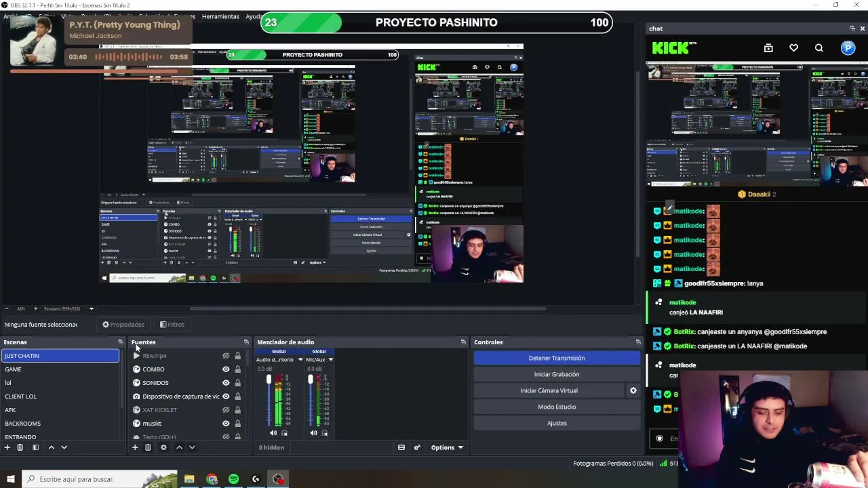Image resolution: width=868 pixels, height=488 pixels.
Task: Open File Explorer from the taskbar
Action: pos(189,479)
